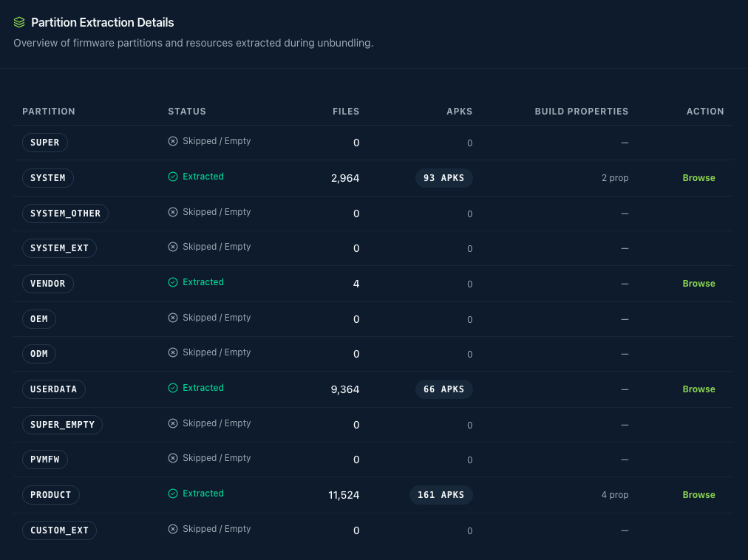The image size is (748, 560).
Task: Select the SYSTEM_EXT partition tag
Action: coord(60,248)
